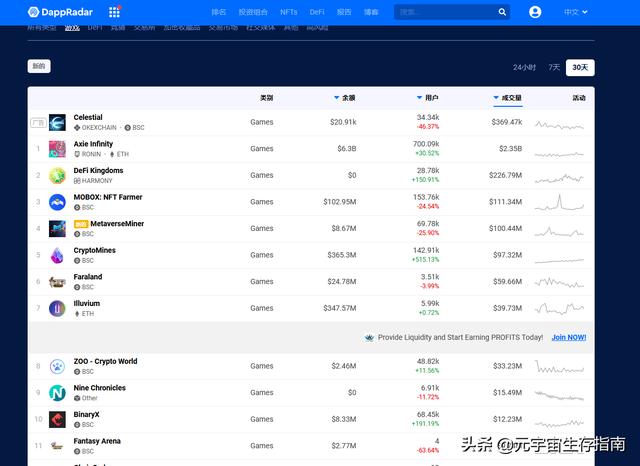Image resolution: width=640 pixels, height=466 pixels.
Task: Click the Illuvium icon
Action: click(57, 308)
